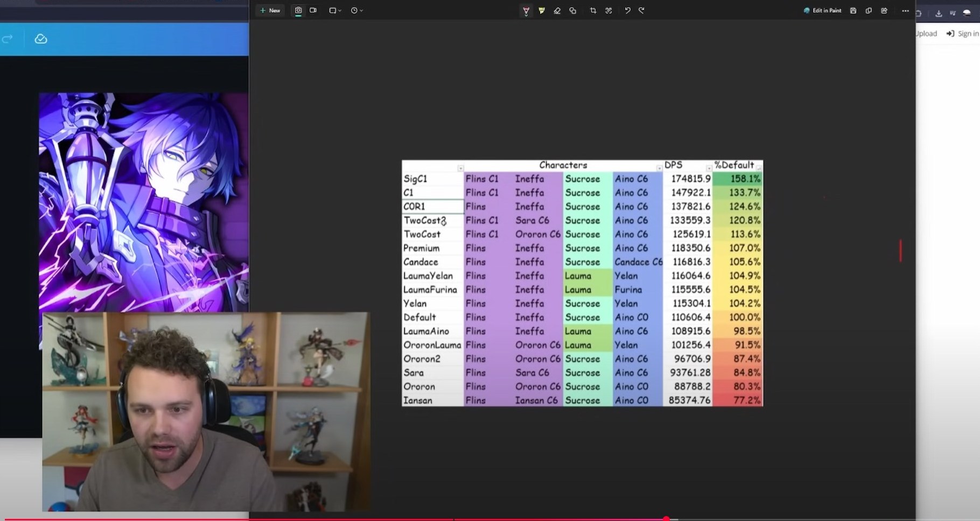Click the 124.6% cell
The width and height of the screenshot is (980, 521).
coord(738,207)
